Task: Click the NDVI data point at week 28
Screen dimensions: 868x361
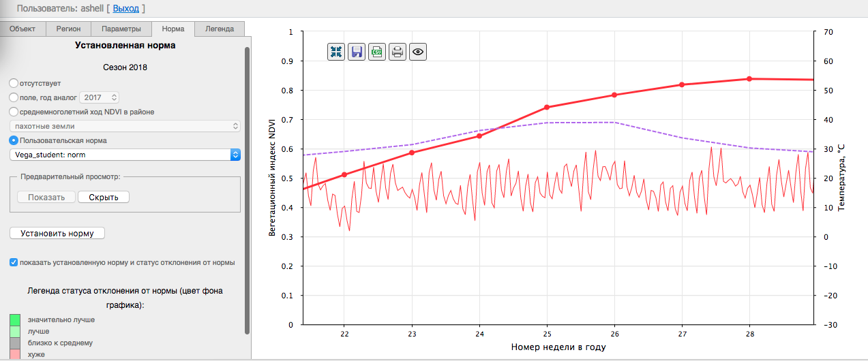Action: click(x=749, y=79)
